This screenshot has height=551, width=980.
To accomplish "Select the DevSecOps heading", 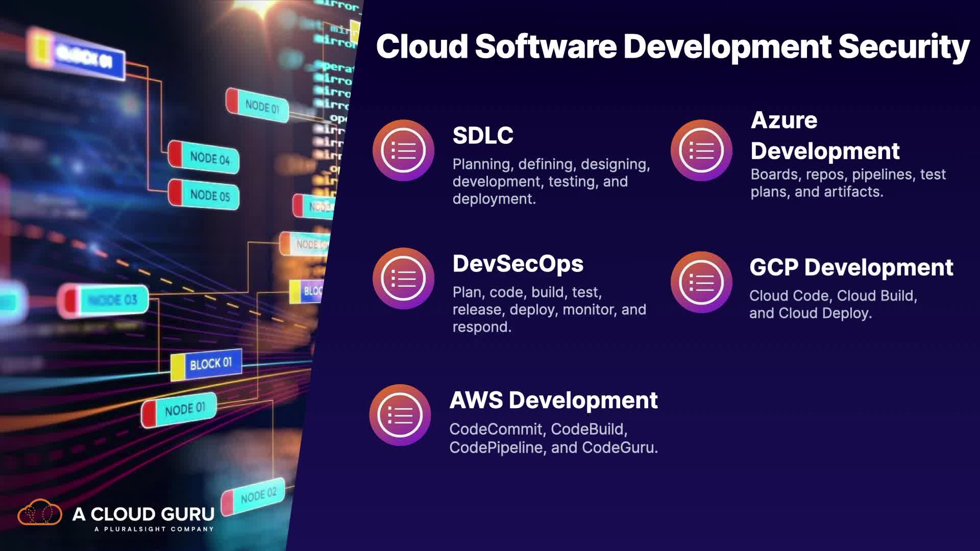I will (x=518, y=264).
